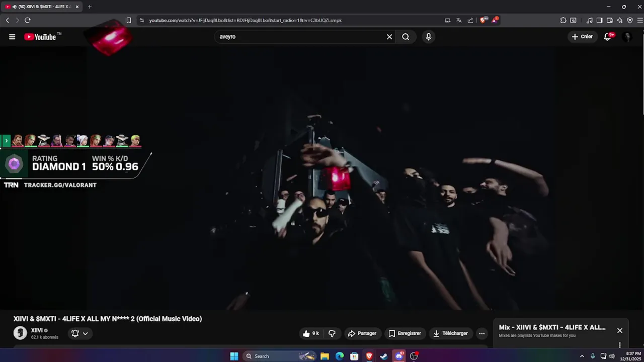Save video with Enregistrer button
Screen dimensions: 644x362
[405, 333]
